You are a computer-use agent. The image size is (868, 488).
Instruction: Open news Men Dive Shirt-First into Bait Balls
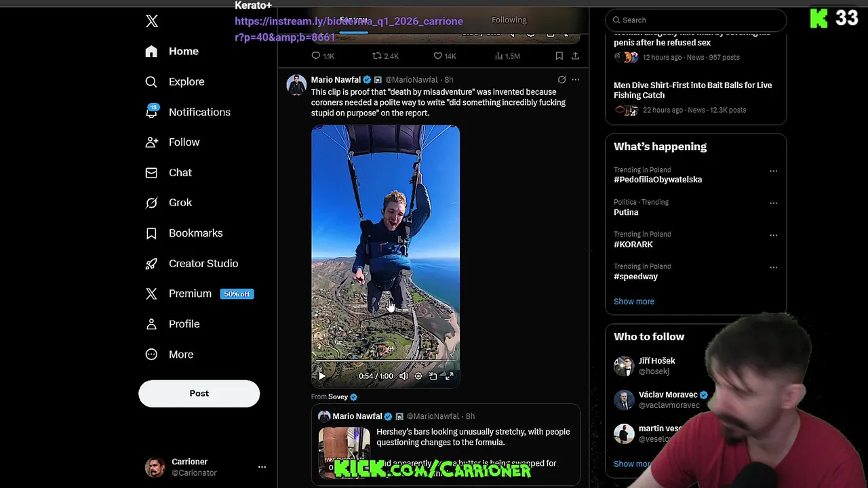click(692, 90)
